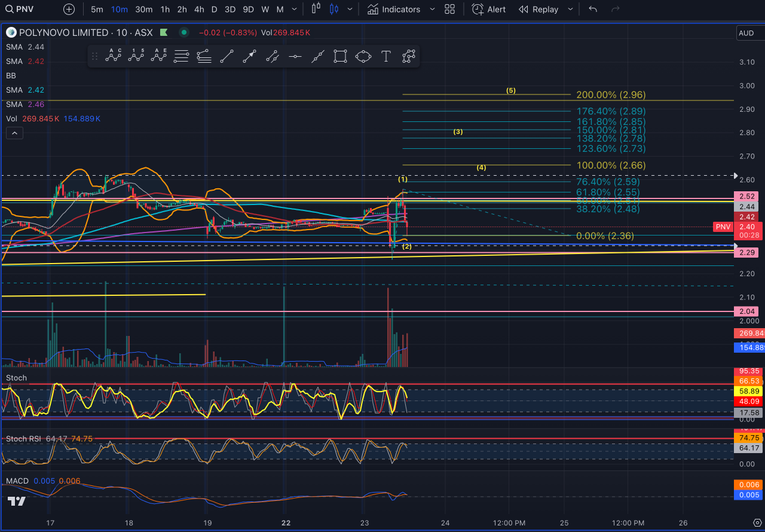This screenshot has width=765, height=532.
Task: Select the Elliott triangle wave (A-E) tool
Action: (x=159, y=56)
